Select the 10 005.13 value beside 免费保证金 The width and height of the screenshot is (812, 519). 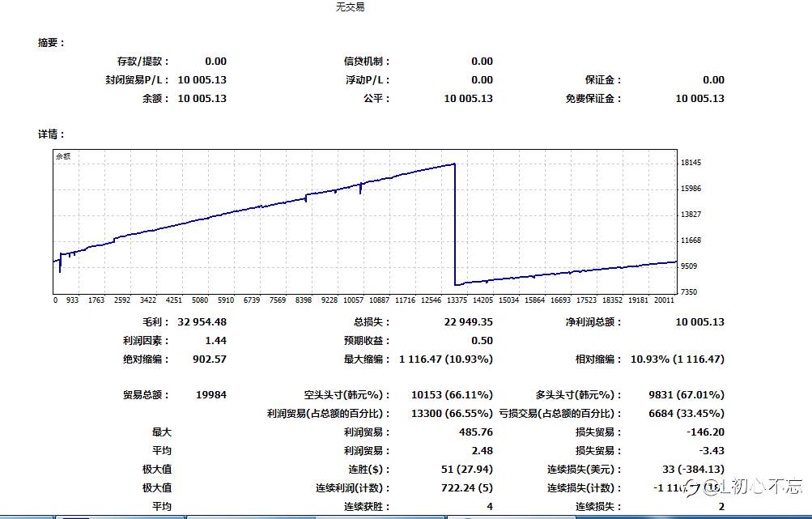[699, 99]
